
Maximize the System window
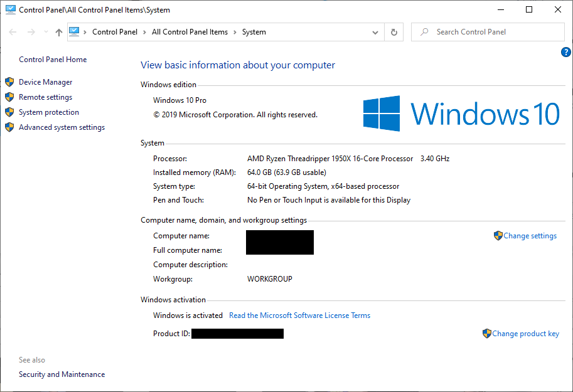[529, 10]
